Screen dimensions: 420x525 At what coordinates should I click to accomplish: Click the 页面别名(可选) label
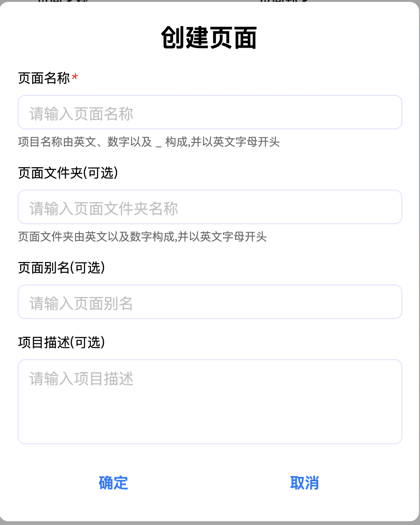(61, 268)
